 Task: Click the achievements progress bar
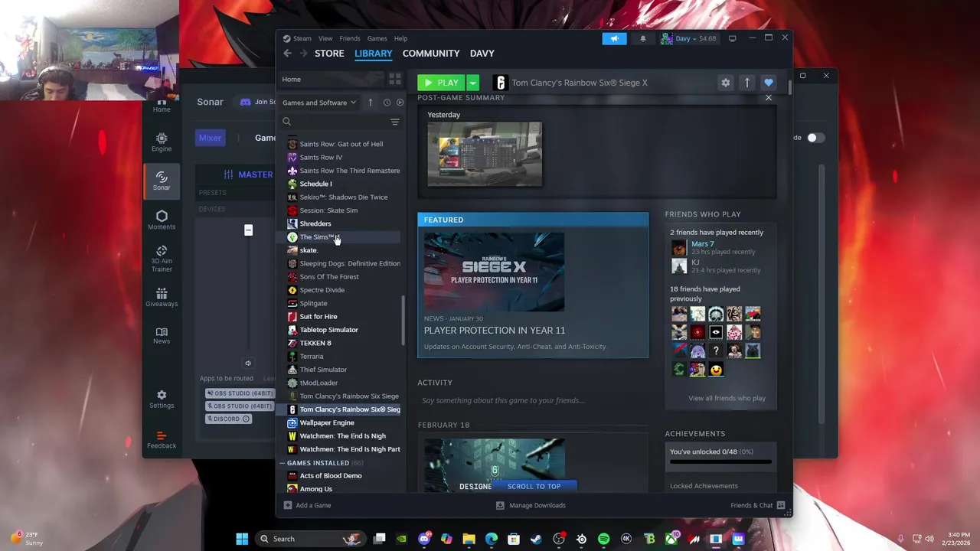tap(720, 461)
